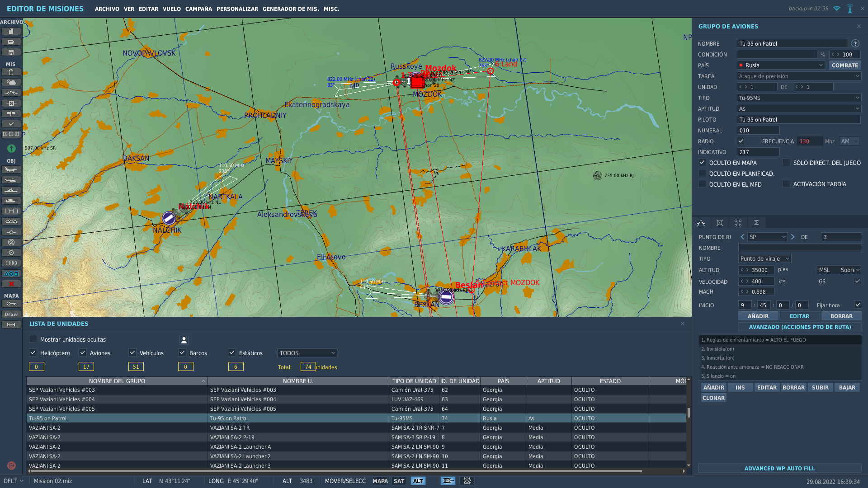Image resolution: width=868 pixels, height=488 pixels.
Task: Click the CLONAR button
Action: click(713, 398)
